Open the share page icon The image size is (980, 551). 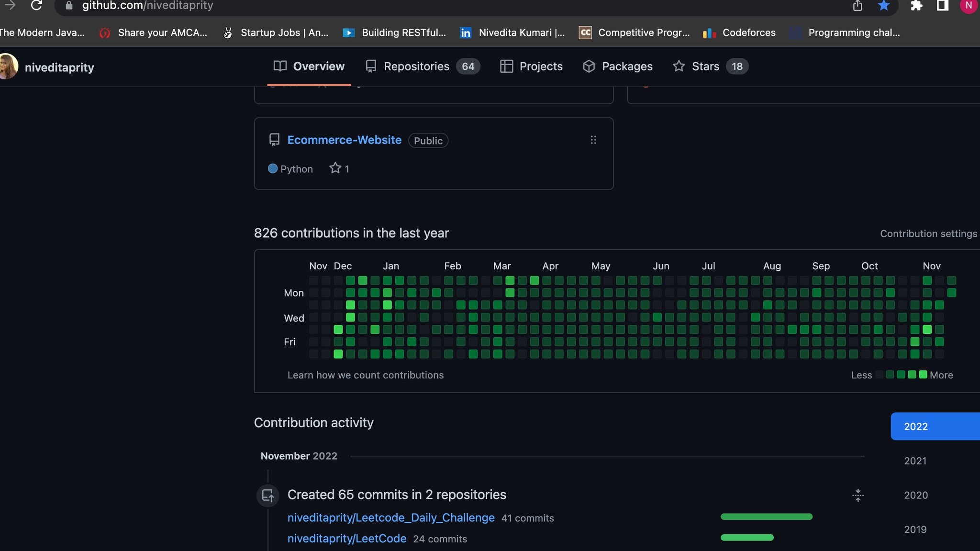pyautogui.click(x=857, y=6)
